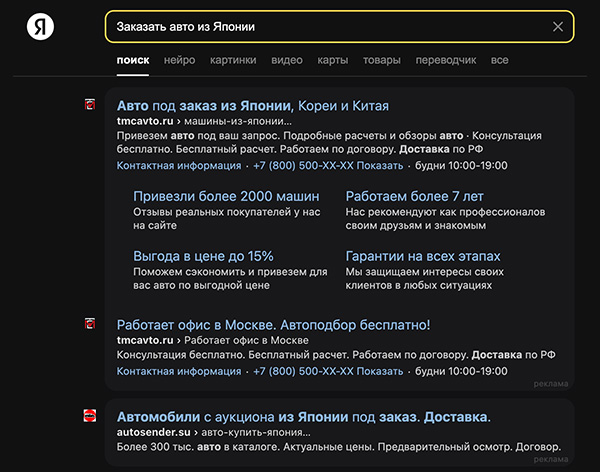The width and height of the screenshot is (600, 472).
Task: Click favicon next to Moscow office result
Action: point(90,323)
